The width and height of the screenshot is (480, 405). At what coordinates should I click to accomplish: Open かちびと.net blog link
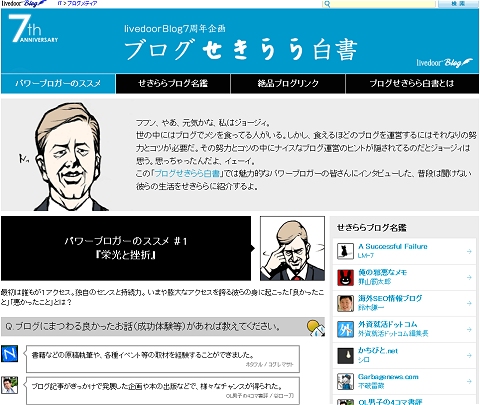[x=378, y=350]
